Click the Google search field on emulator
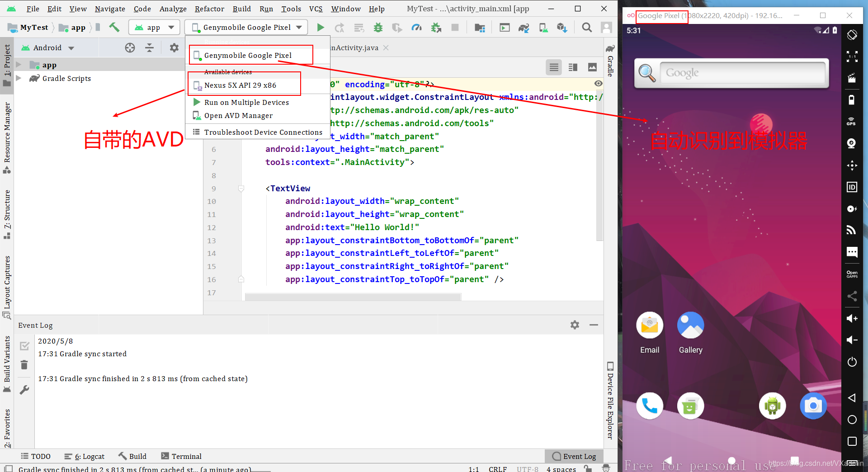Screen dimensions: 868x472 click(x=743, y=73)
